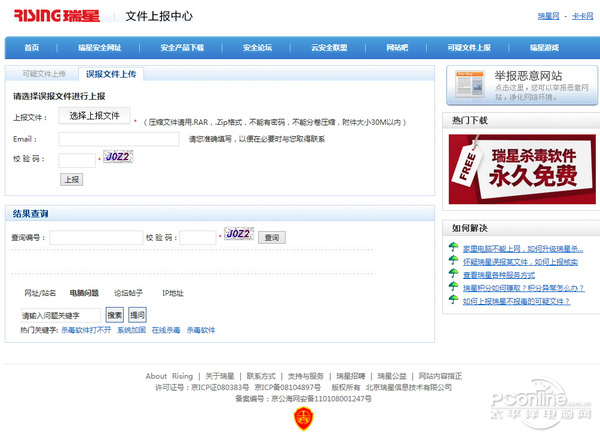Click the 查询 button

click(272, 237)
